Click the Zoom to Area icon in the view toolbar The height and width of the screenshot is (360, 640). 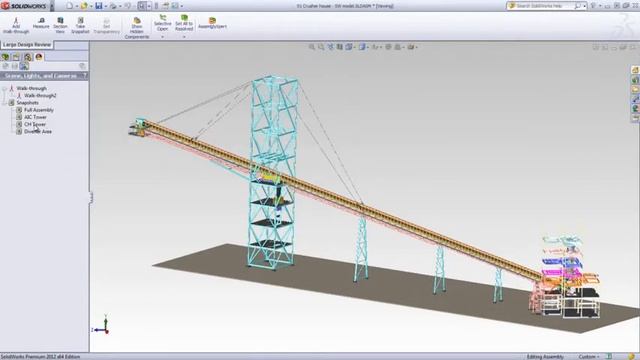[x=321, y=47]
